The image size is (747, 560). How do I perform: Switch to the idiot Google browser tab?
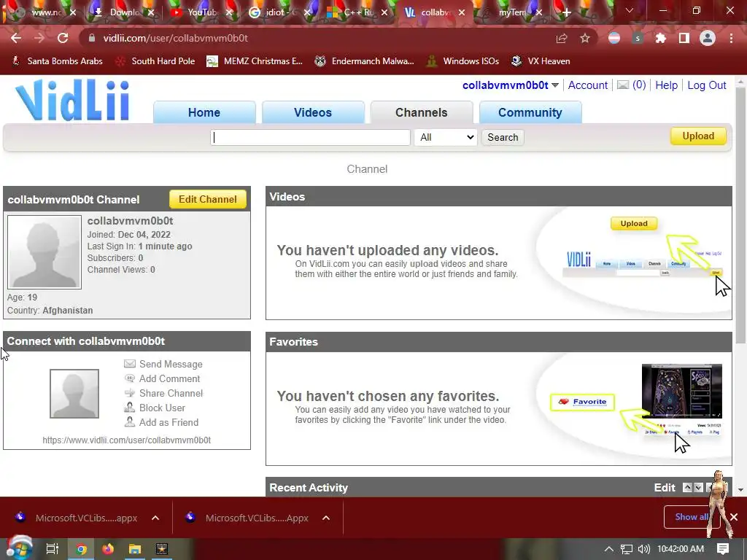click(279, 12)
